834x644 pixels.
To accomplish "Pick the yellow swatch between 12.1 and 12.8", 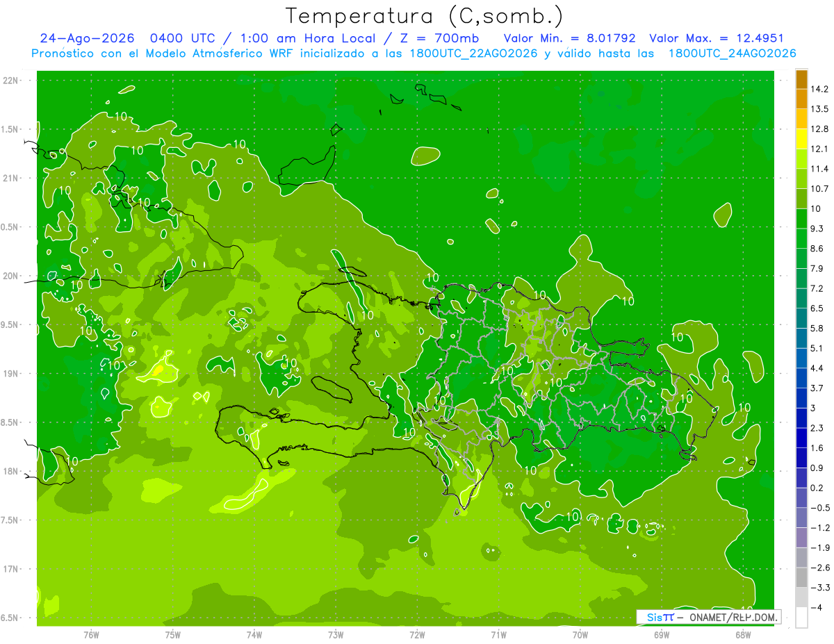I will 801,139.
